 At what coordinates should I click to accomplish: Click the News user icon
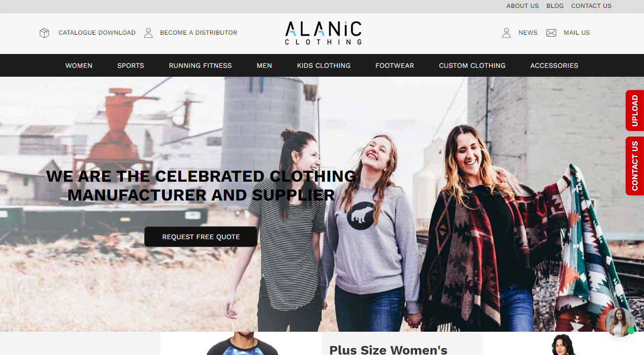[x=506, y=33]
